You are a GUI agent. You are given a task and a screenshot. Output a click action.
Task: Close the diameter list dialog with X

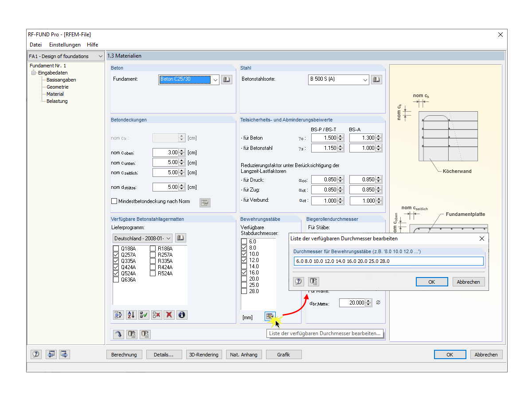pyautogui.click(x=482, y=239)
